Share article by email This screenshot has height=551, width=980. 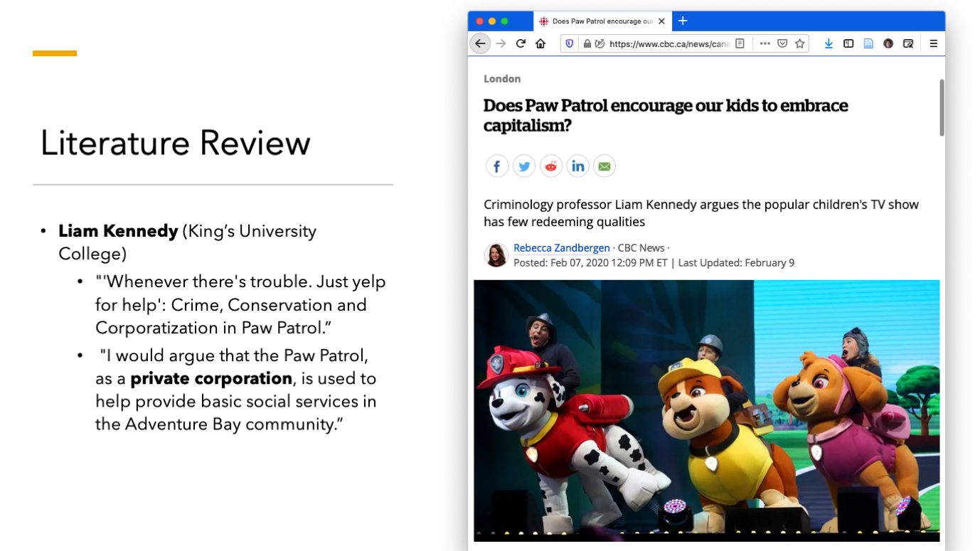[604, 166]
